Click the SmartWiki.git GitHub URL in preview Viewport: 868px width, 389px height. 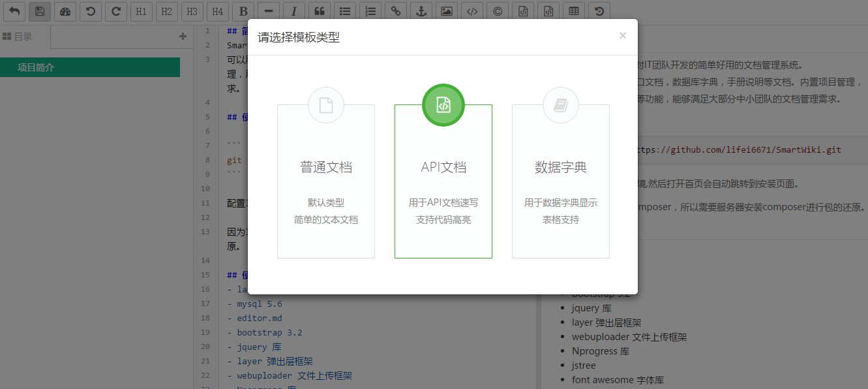click(x=738, y=149)
